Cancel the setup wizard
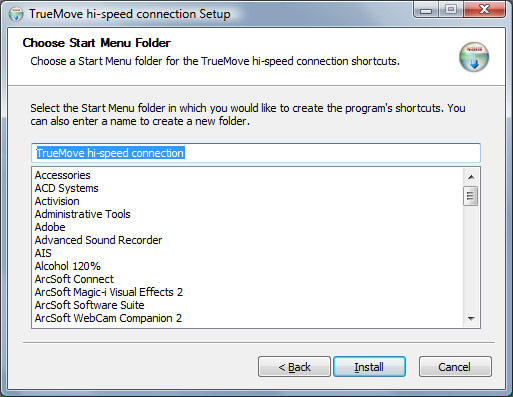The width and height of the screenshot is (513, 397). tap(455, 367)
